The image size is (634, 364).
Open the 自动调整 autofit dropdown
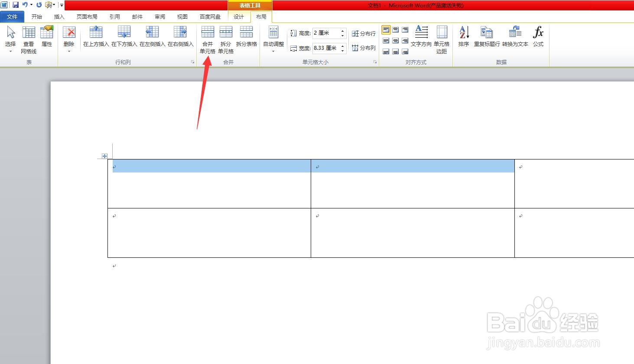273,39
